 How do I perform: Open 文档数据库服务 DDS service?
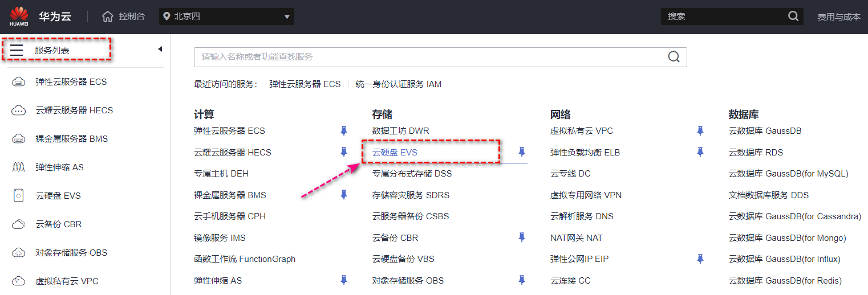[x=769, y=195]
